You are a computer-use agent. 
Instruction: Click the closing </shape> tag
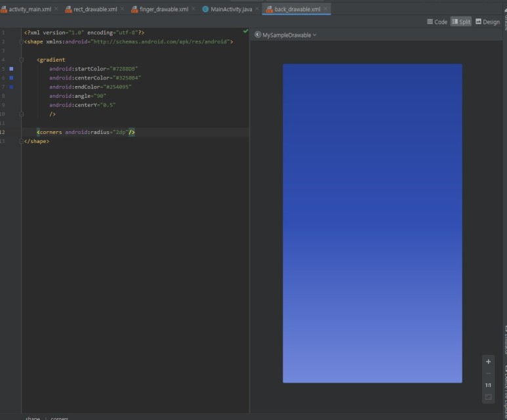[37, 141]
